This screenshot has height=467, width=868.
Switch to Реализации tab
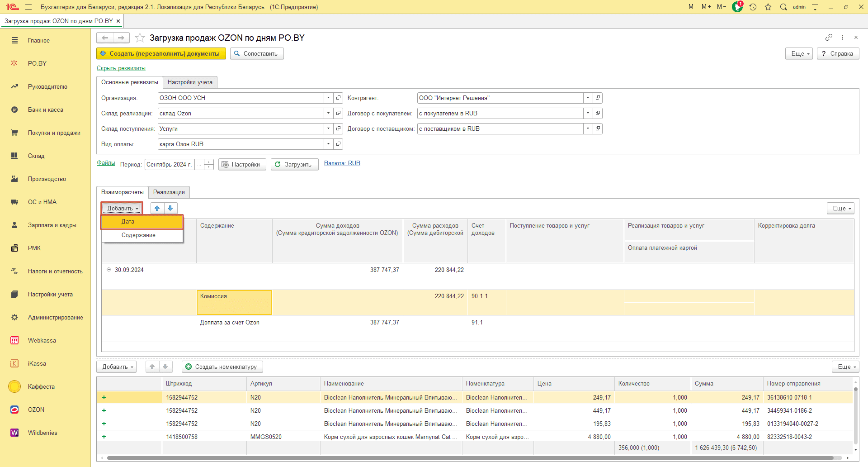(x=169, y=192)
